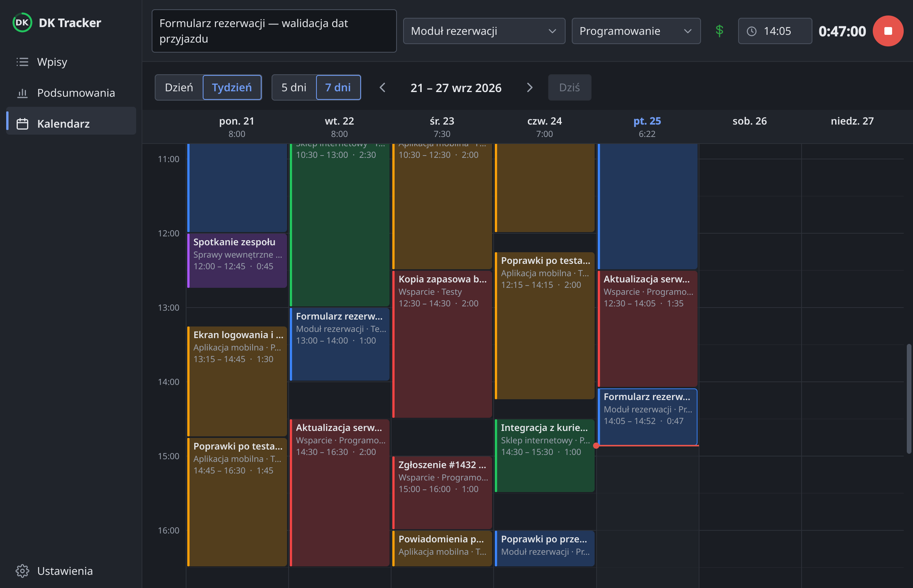Screen dimensions: 913x588
Task: Edit the timer description field
Action: [x=274, y=31]
